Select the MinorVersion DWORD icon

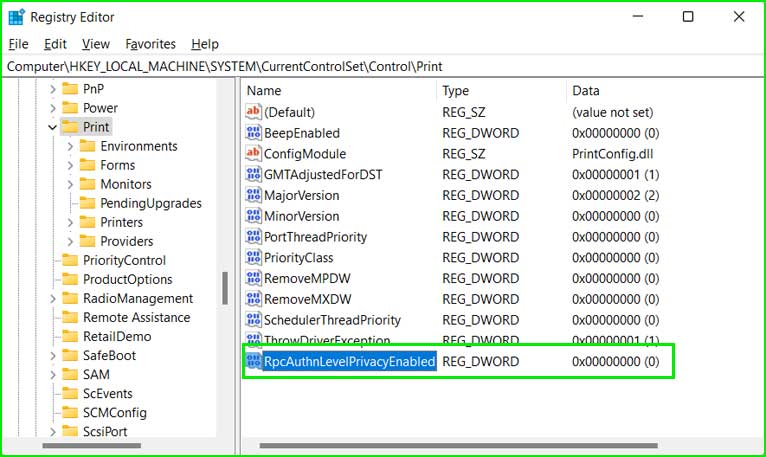[253, 216]
